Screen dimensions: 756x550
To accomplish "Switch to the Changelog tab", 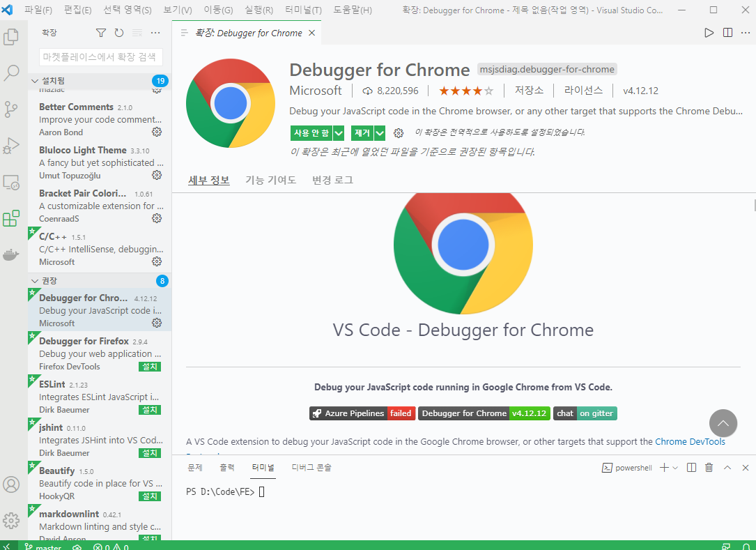I will [332, 180].
